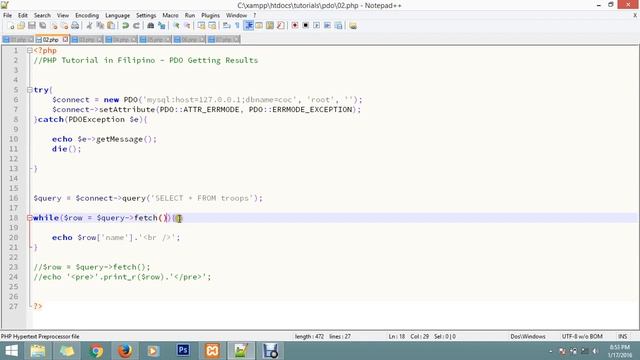The width and height of the screenshot is (640, 360).
Task: Open the Search menu
Action: point(42,16)
